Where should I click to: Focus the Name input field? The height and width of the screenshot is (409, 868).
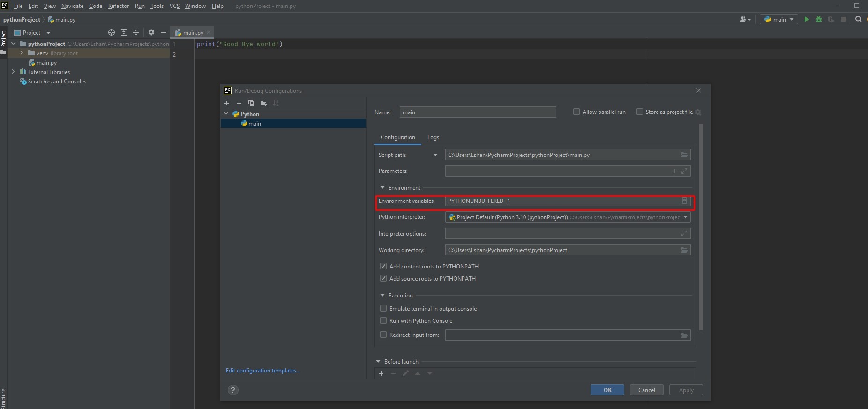[478, 112]
